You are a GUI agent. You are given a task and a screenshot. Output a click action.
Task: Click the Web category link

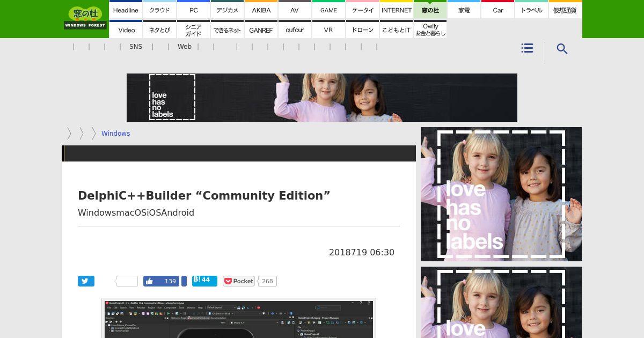(x=185, y=47)
